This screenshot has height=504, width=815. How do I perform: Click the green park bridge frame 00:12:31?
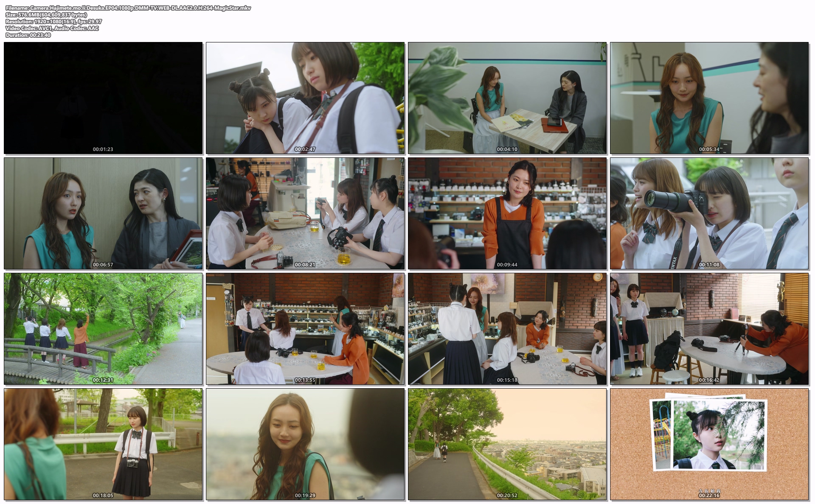tap(103, 329)
